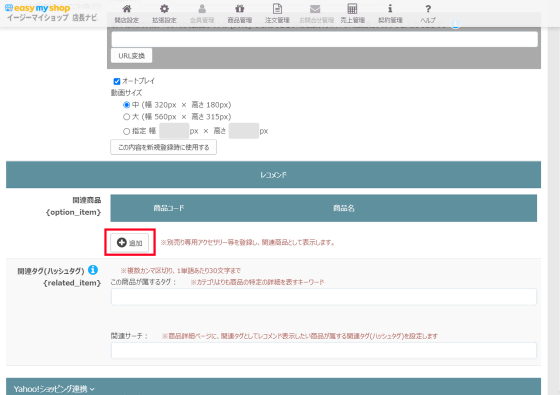Viewport: 560px width, 395px height.
Task: Click the {related_item} label text
Action: tap(72, 283)
